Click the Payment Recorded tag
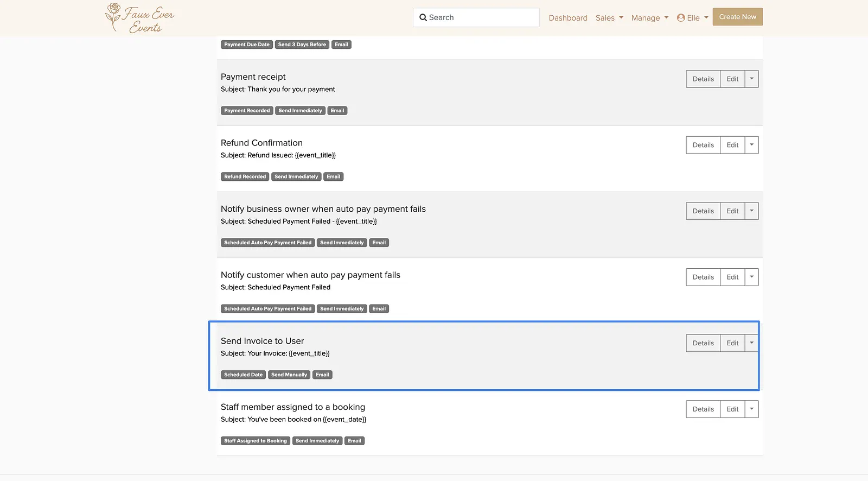Viewport: 868px width, 481px height. (247, 111)
